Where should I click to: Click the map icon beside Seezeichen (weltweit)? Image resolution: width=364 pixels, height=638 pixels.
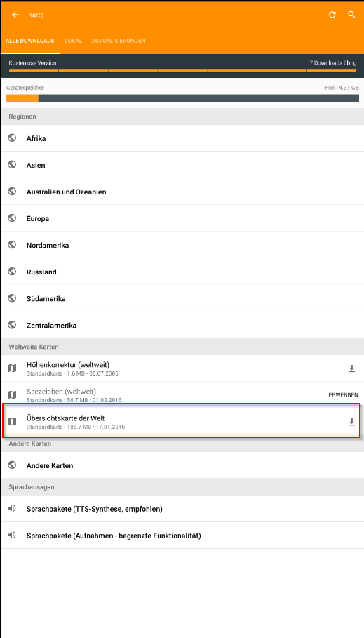point(12,394)
